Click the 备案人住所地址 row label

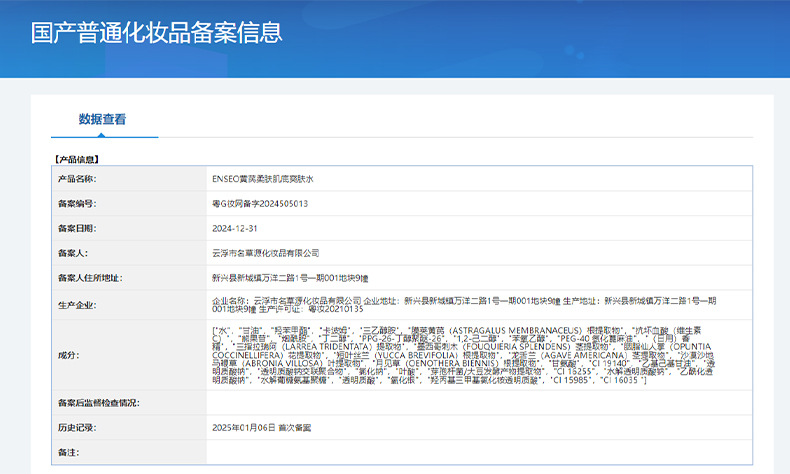[x=90, y=278]
